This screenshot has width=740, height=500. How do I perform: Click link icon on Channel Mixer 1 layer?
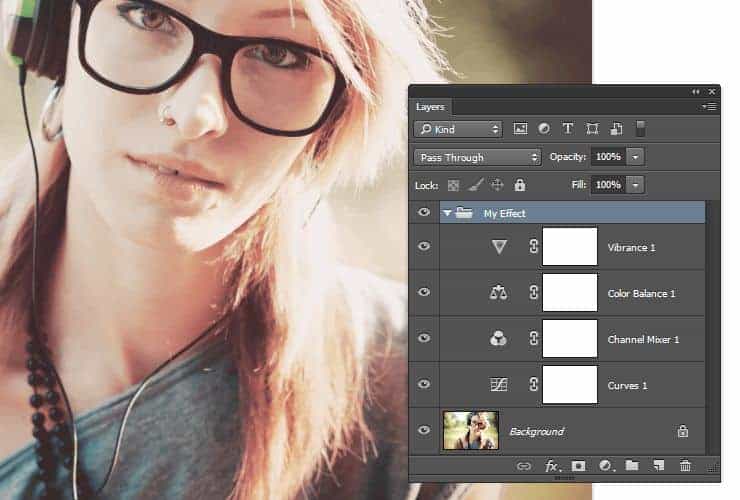(533, 338)
